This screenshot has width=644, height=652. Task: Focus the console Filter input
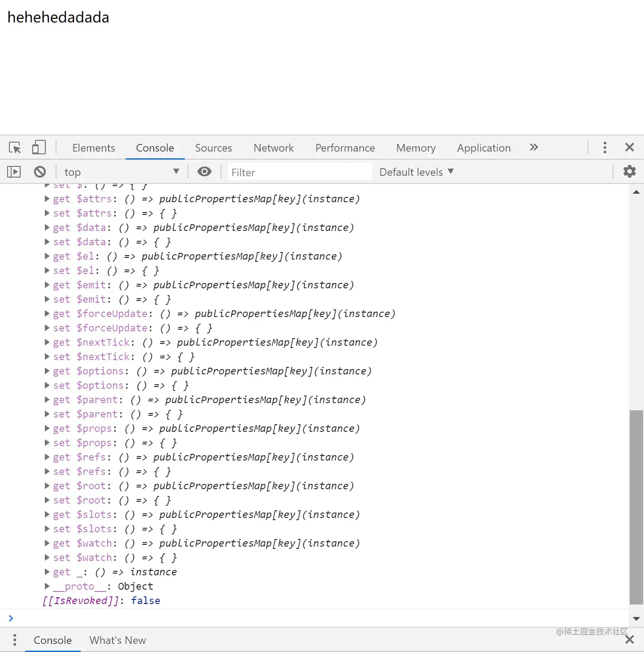pyautogui.click(x=300, y=172)
